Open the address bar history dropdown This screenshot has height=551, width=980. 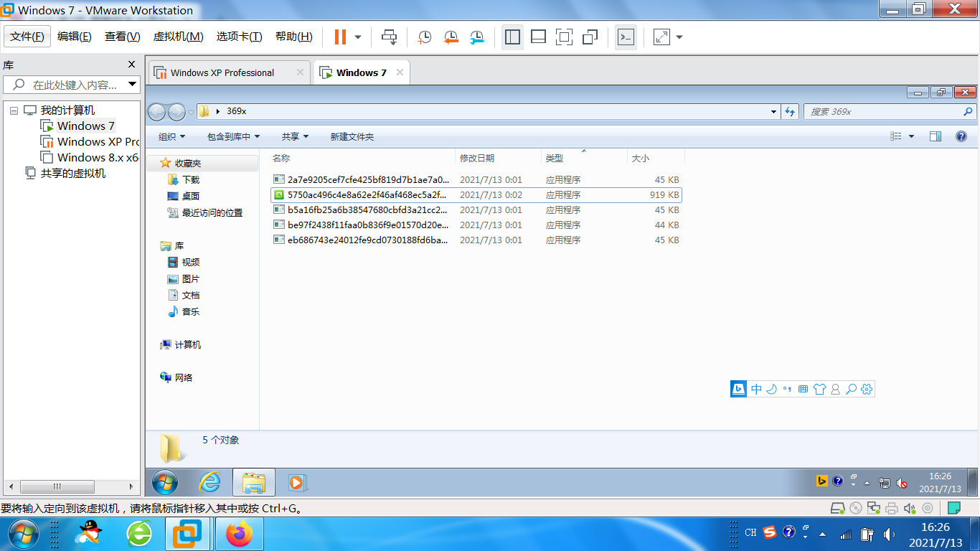[773, 112]
